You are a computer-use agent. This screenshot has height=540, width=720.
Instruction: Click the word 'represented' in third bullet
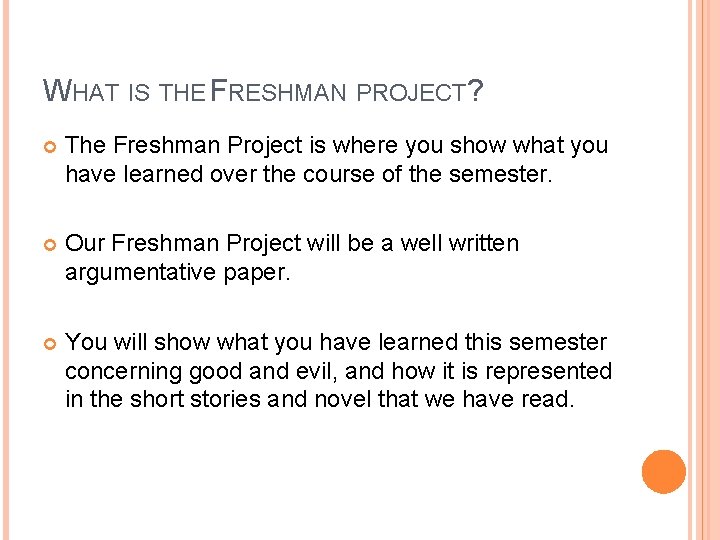point(554,371)
